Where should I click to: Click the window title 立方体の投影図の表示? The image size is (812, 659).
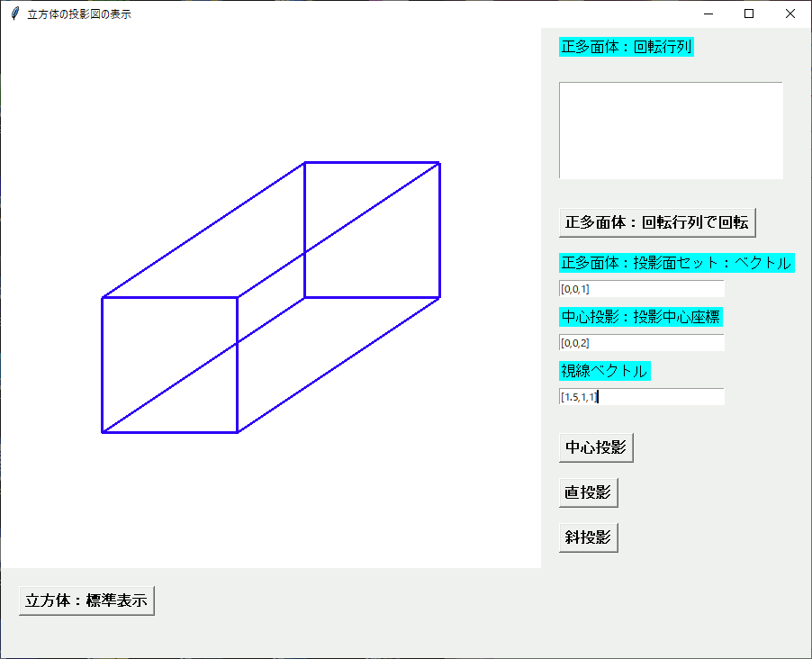pos(79,14)
